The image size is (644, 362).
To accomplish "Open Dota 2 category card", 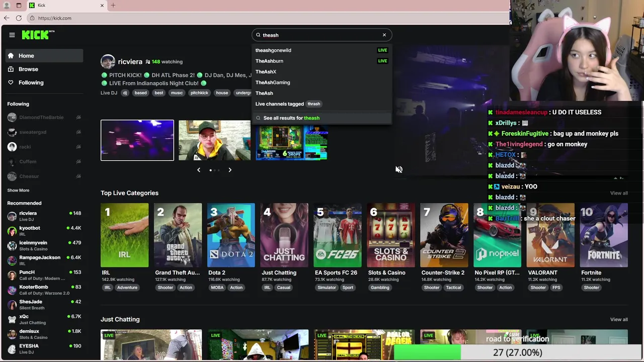I will click(231, 235).
